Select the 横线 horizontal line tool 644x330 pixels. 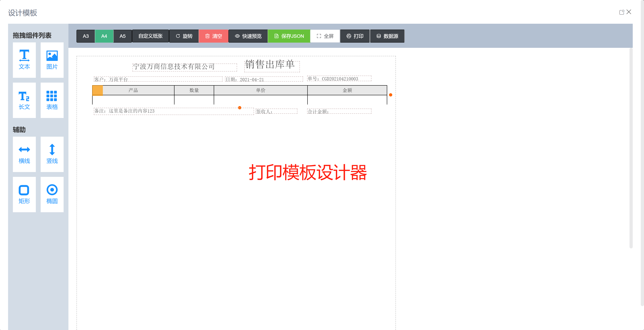[24, 154]
